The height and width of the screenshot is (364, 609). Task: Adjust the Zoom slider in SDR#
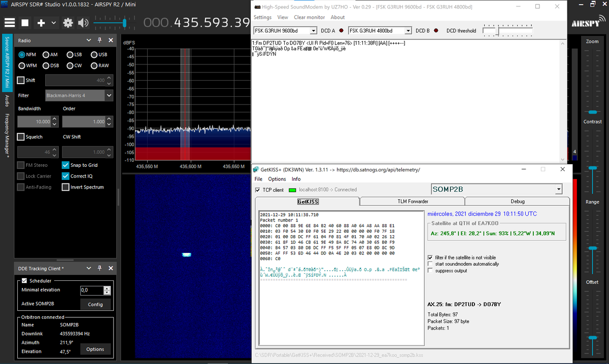[592, 82]
